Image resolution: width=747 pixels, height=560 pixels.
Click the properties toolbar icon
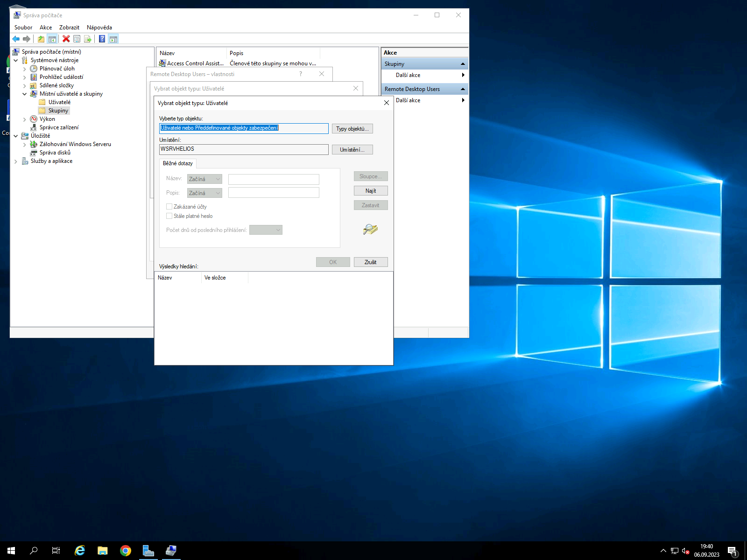(77, 39)
